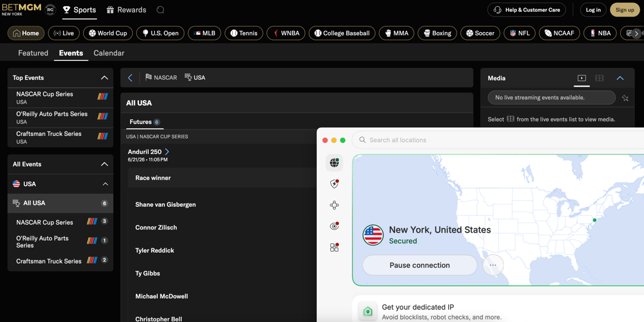Click the 'No live streaming events available.' box
The image size is (644, 322).
[x=552, y=97]
